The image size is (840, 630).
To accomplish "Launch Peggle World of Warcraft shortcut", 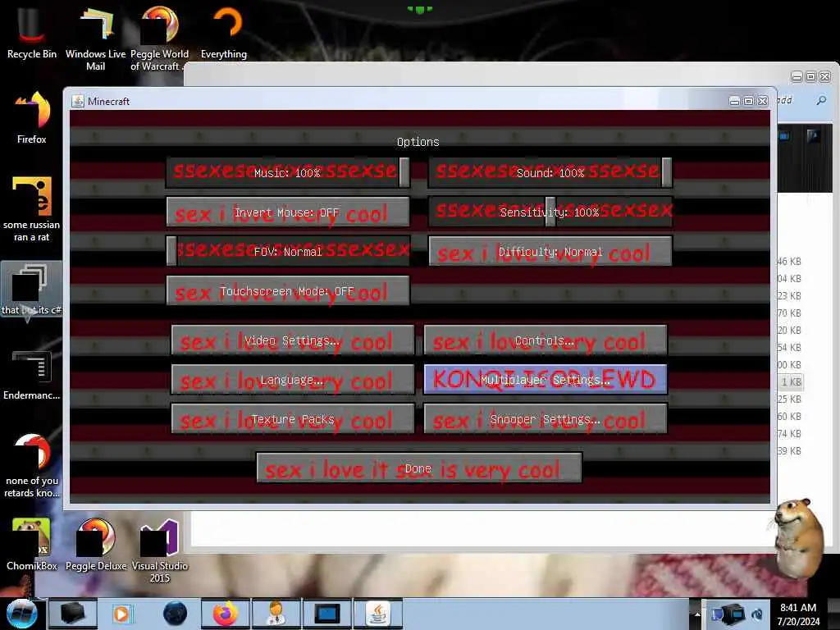I will [x=159, y=38].
